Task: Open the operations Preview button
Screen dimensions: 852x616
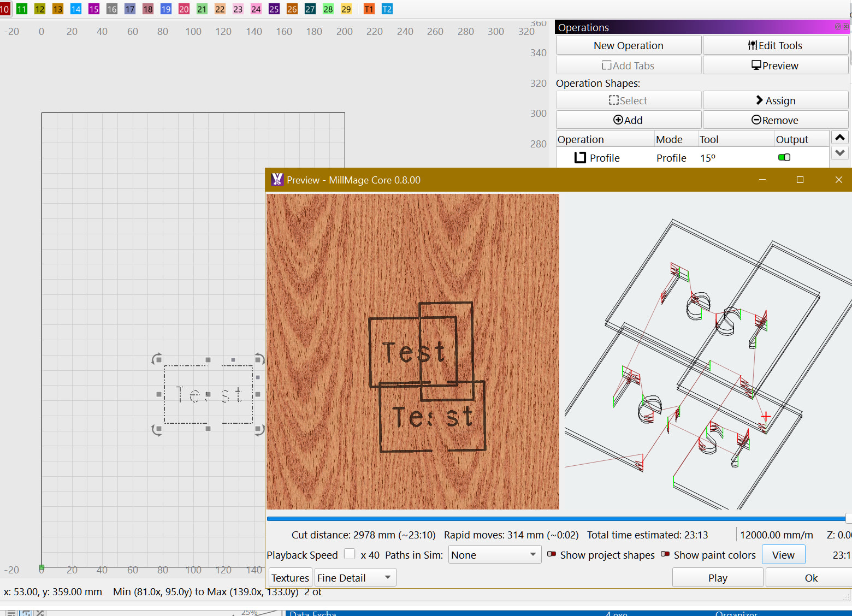Action: pos(775,66)
